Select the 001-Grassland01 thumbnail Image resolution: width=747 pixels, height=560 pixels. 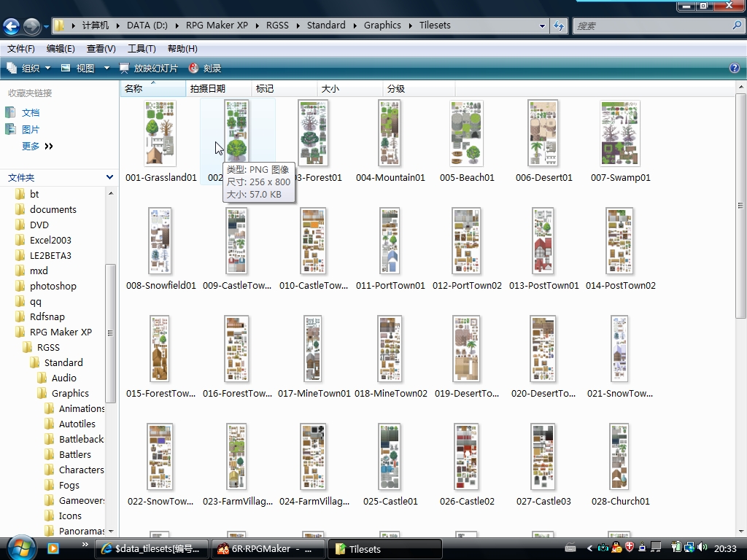(160, 133)
